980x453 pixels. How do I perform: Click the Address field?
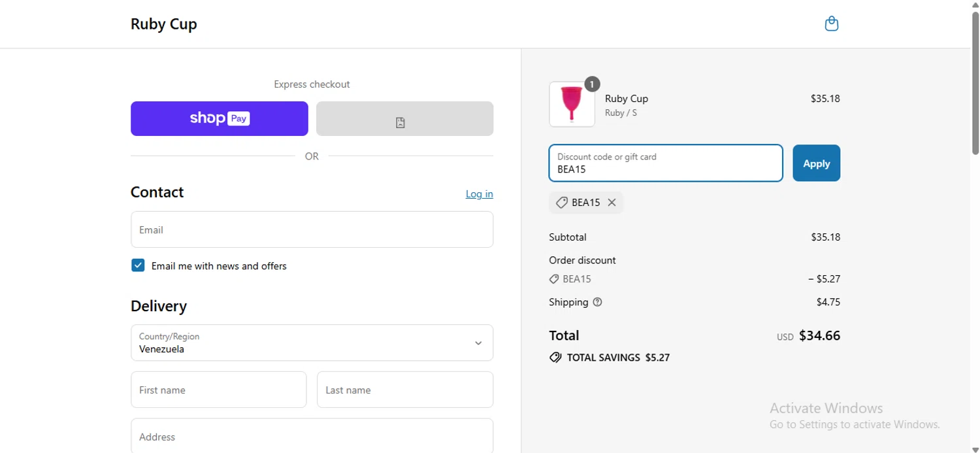click(312, 435)
